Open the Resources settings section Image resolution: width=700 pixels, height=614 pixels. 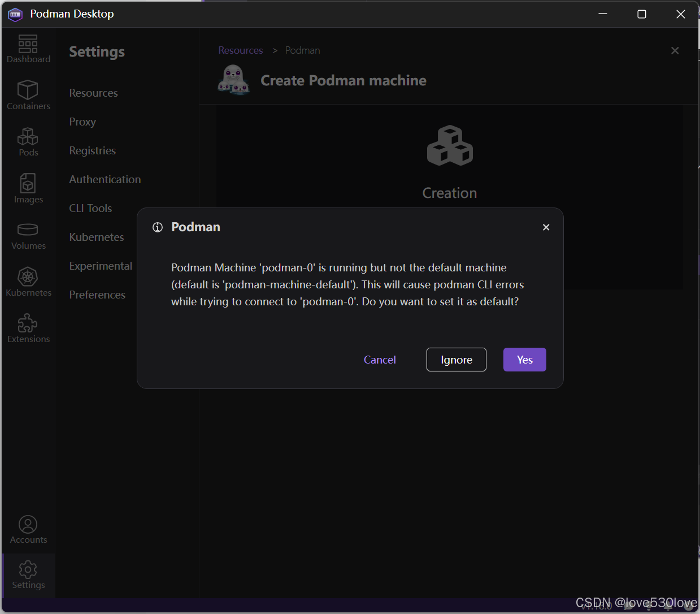(x=94, y=93)
